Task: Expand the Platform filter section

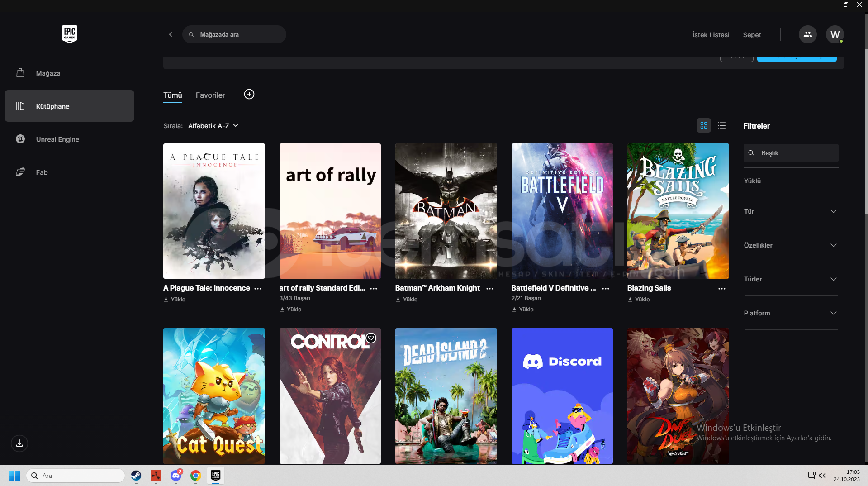Action: (790, 313)
